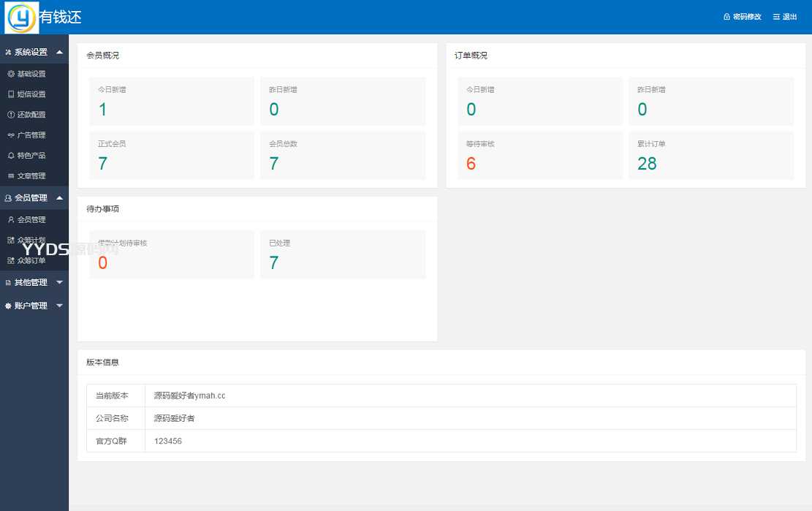Click the icon beside 文章管理
This screenshot has width=812, height=511.
point(11,176)
